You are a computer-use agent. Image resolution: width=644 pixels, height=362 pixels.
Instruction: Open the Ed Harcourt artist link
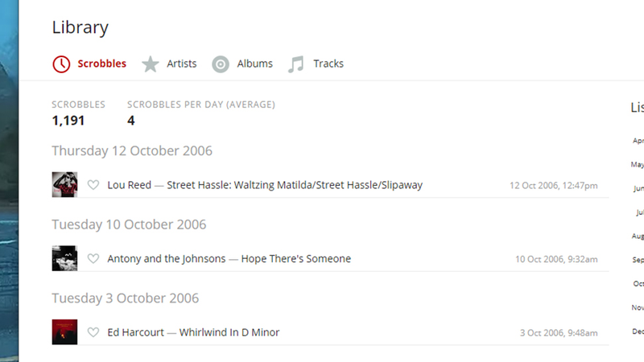pyautogui.click(x=135, y=332)
